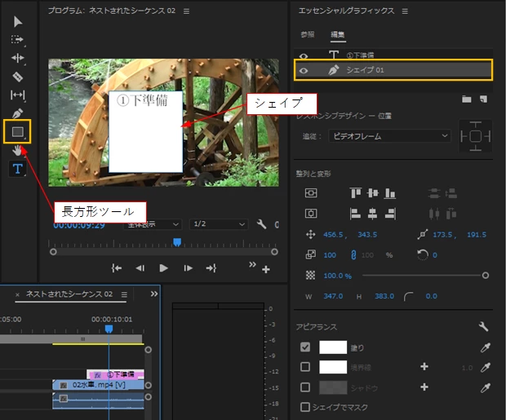Expand the timeline panel overflow chevrons
The image size is (506, 420).
click(154, 294)
